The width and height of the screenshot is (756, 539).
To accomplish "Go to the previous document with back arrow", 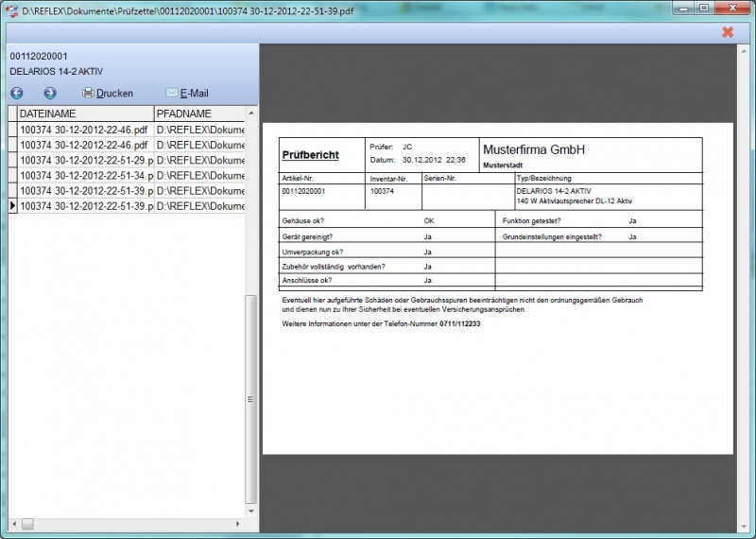I will [x=17, y=93].
